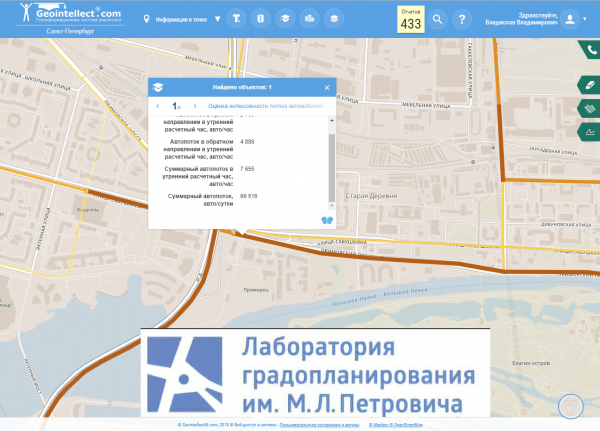600x431 pixels.
Task: Click the Geointellect.com logo
Action: pos(70,14)
